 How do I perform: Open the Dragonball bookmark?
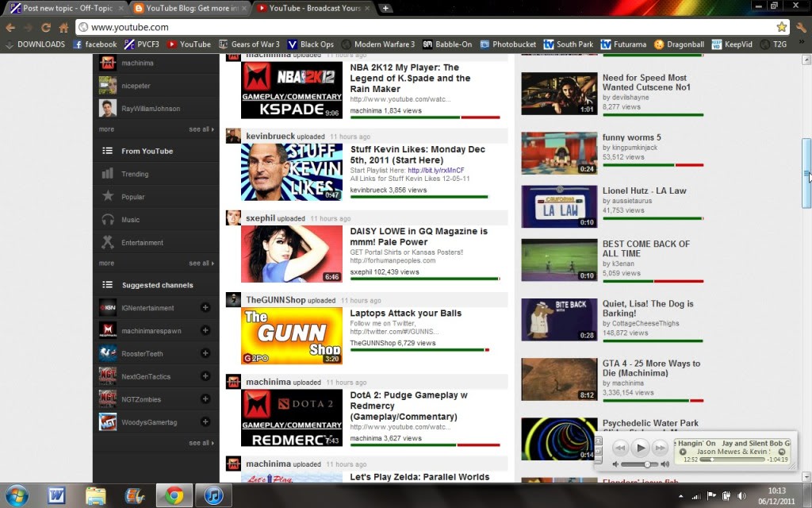point(679,44)
